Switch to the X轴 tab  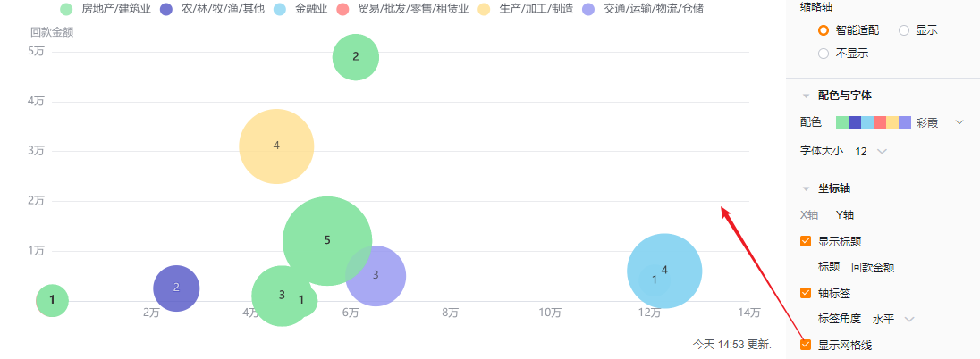(808, 215)
